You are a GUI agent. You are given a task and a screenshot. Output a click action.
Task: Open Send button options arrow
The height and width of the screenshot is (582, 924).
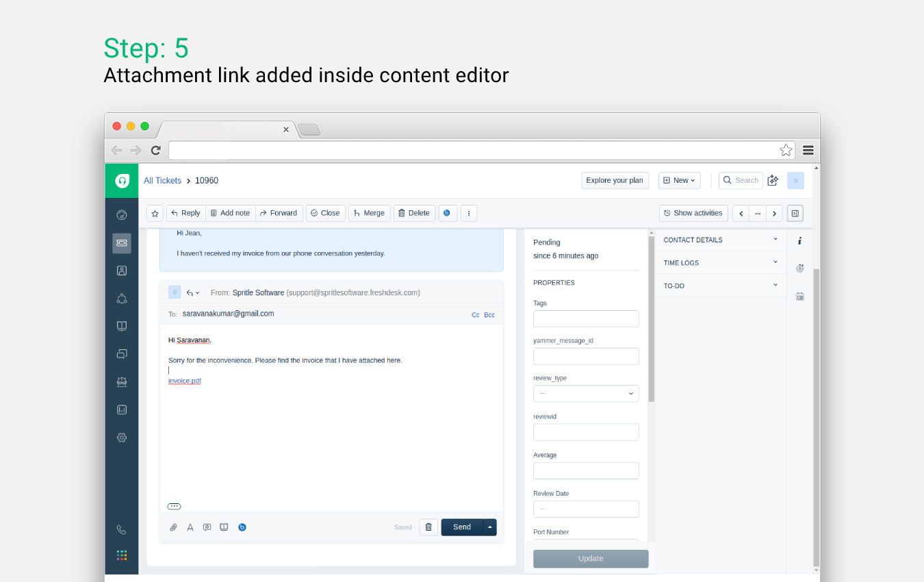pos(490,527)
